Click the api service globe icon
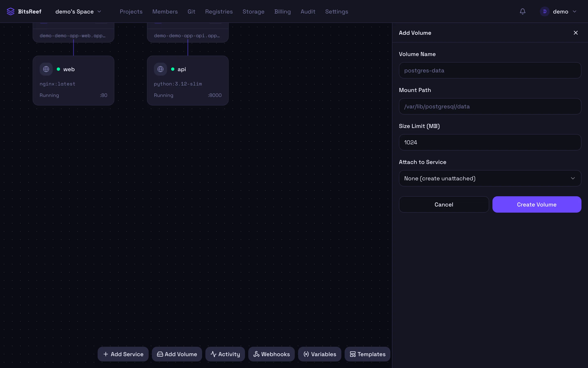Screen dimensions: 588x368 [x=160, y=69]
